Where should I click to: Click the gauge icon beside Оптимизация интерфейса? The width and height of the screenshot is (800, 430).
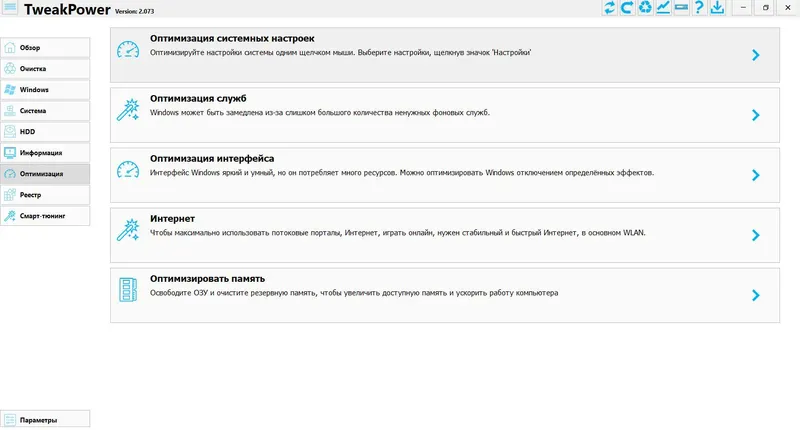point(128,168)
